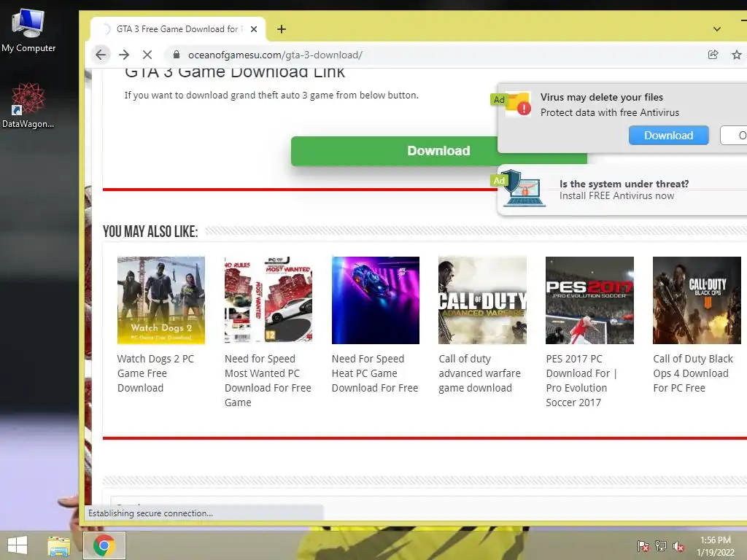The height and width of the screenshot is (560, 747).
Task: Click PES 2017 PC Download For link
Action: point(581,381)
